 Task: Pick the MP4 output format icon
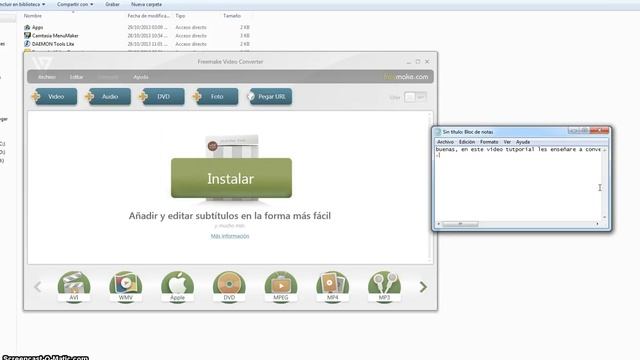point(333,287)
